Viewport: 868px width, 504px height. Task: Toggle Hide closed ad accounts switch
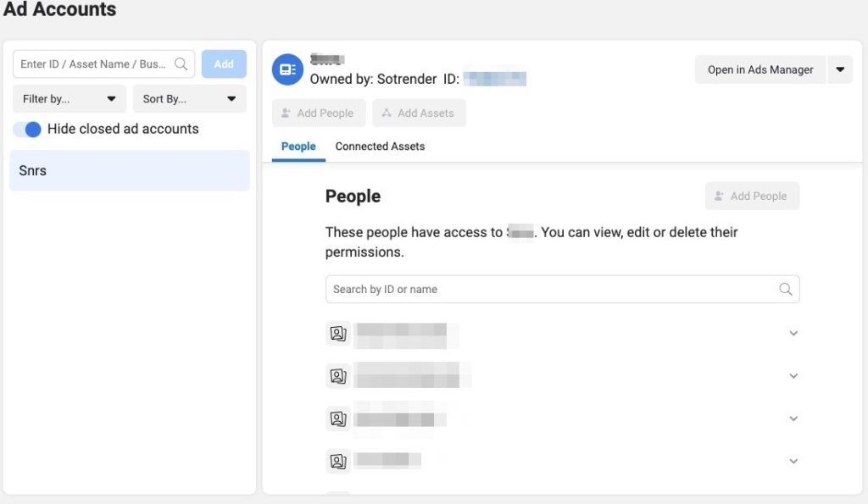point(27,130)
